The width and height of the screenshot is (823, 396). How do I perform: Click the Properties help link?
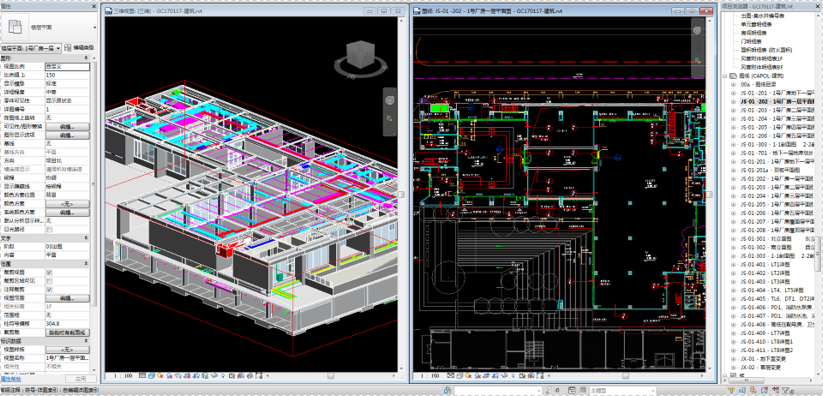10,379
